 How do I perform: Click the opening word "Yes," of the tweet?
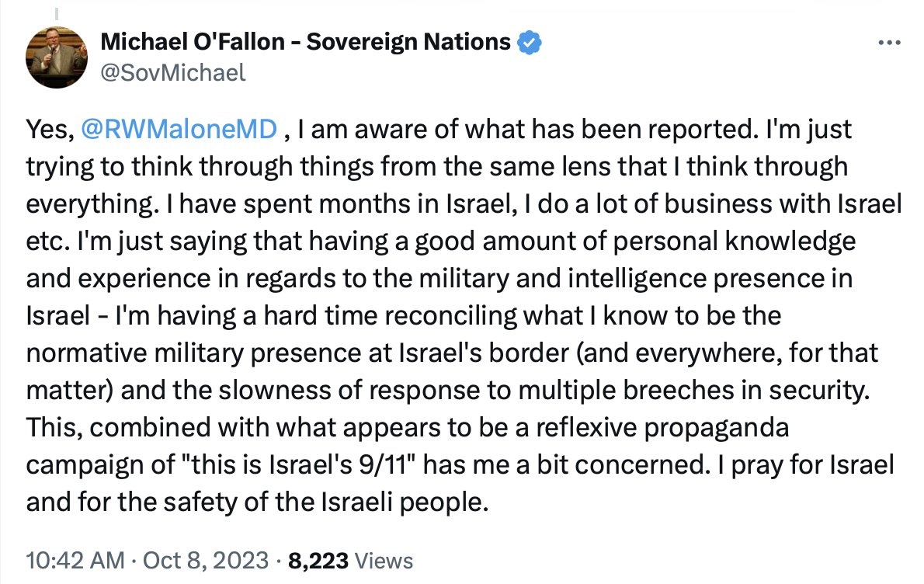point(48,130)
